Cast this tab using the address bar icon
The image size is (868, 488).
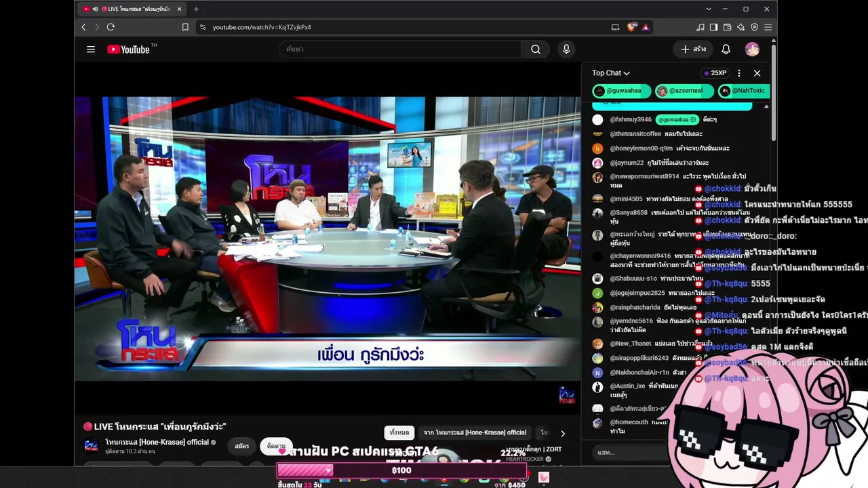(x=615, y=27)
